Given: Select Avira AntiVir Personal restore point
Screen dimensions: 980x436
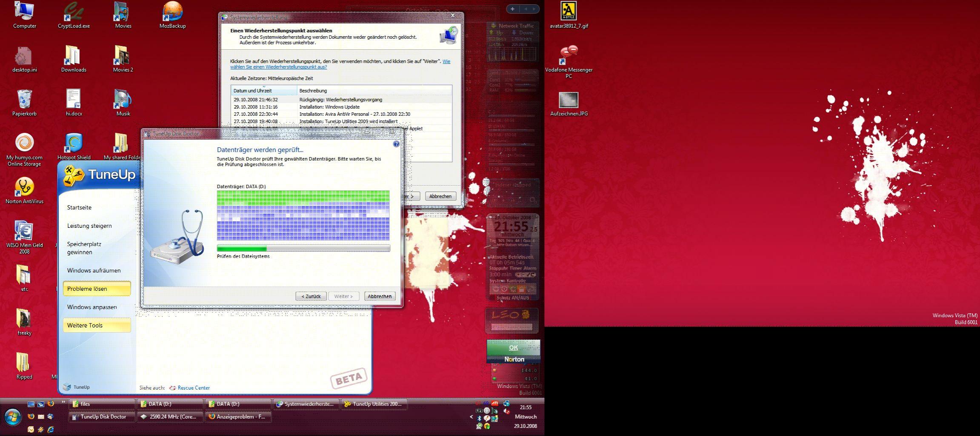Looking at the screenshot, I should [x=341, y=114].
